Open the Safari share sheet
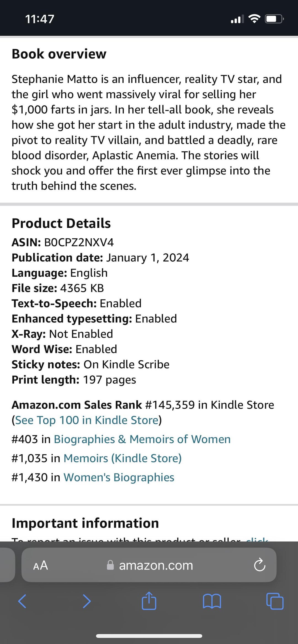 [149, 600]
